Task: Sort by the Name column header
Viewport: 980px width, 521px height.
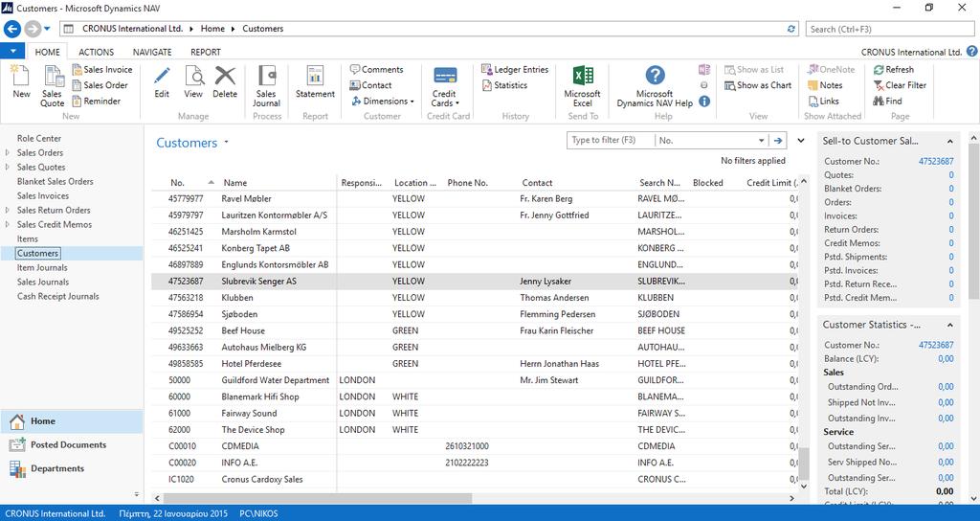Action: point(278,183)
